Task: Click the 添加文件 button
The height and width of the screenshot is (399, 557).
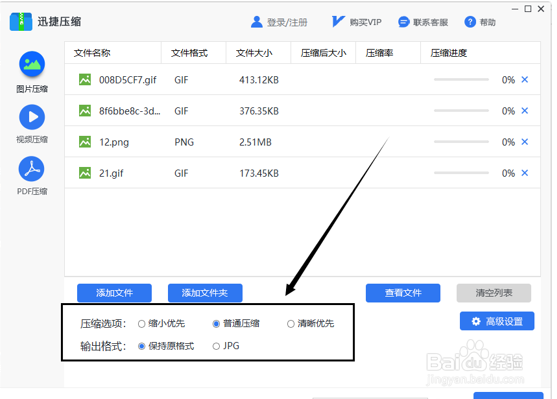Action: tap(114, 293)
